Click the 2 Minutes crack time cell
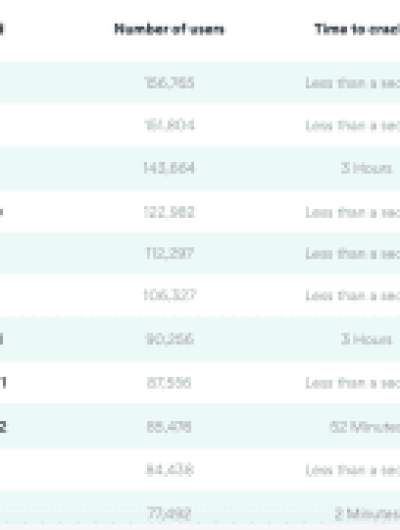This screenshot has height=530, width=400. pos(368,514)
